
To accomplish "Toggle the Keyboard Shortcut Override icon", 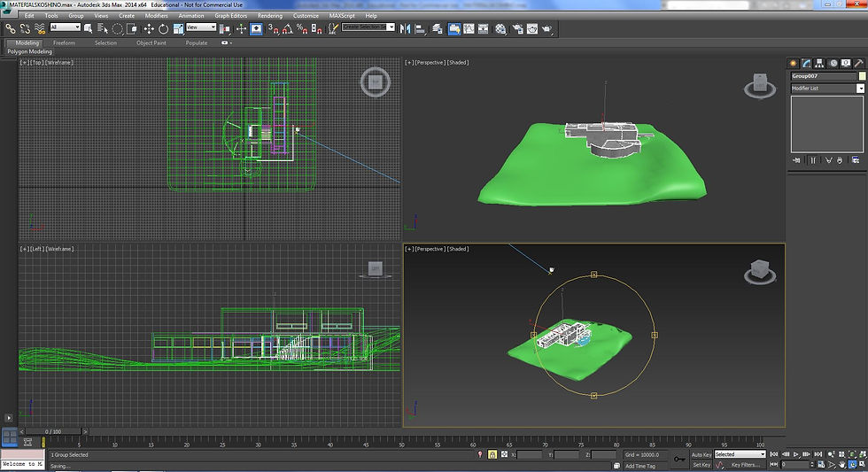I will [256, 28].
